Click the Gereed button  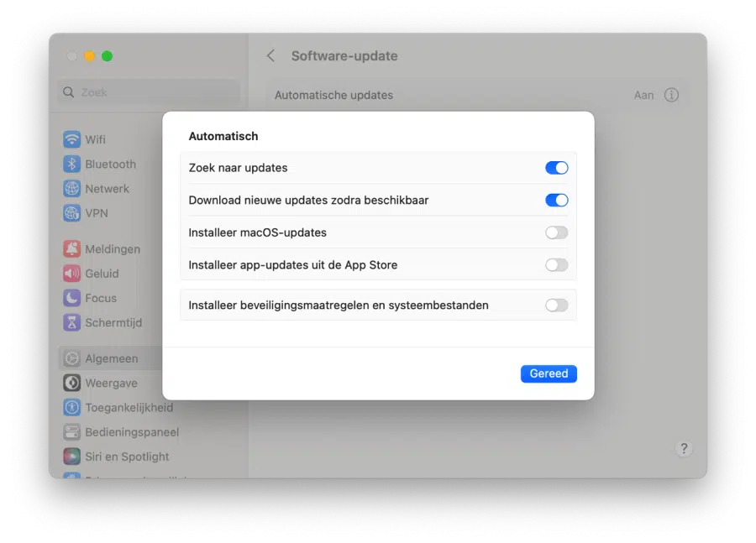[549, 373]
